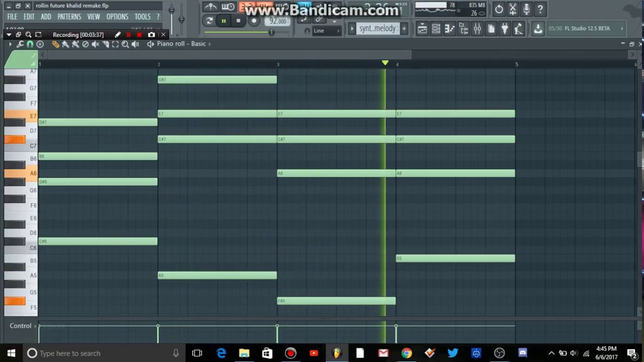The height and width of the screenshot is (362, 644).
Task: Open the Piano roll toolbar shortcut
Action: (450, 29)
